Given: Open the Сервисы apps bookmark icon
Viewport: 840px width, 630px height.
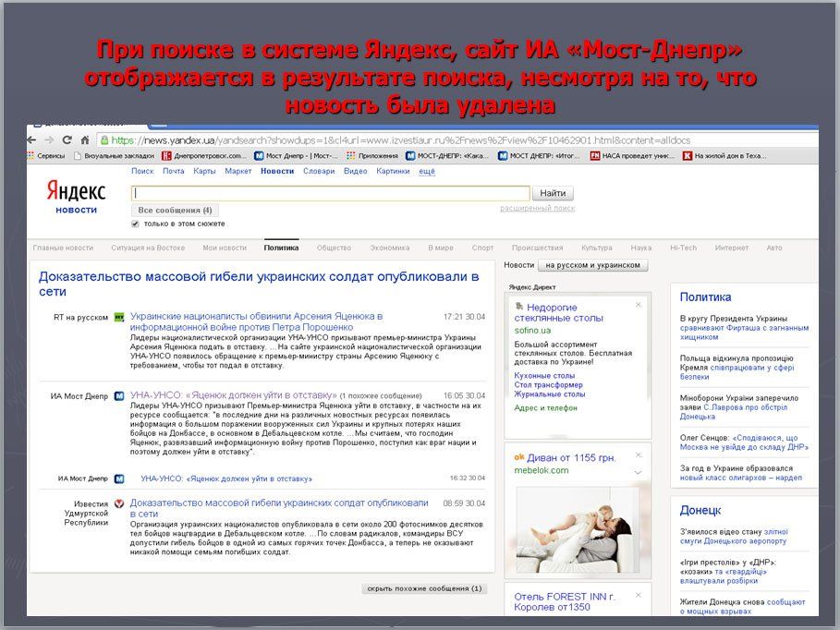Looking at the screenshot, I should [x=31, y=156].
